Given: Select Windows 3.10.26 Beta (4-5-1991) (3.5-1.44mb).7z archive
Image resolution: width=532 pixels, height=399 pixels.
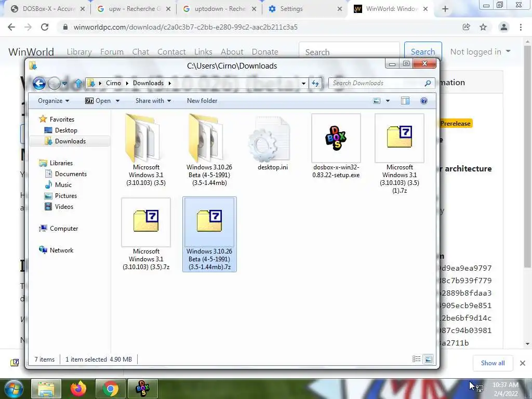Looking at the screenshot, I should coord(209,234).
